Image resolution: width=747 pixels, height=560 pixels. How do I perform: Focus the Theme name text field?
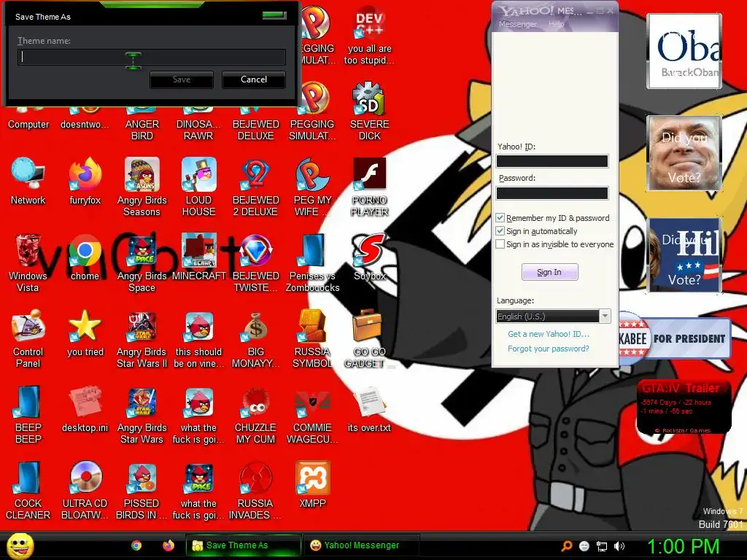[152, 57]
